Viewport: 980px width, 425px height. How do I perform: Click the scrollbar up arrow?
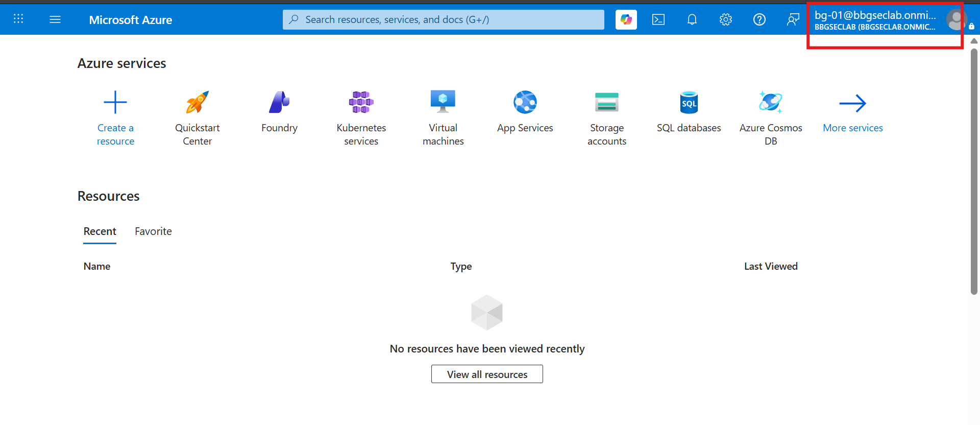click(x=974, y=41)
